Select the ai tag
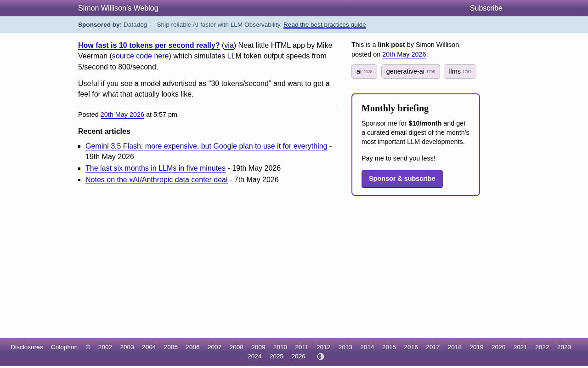Screen dimensions: 588x368 (364, 71)
